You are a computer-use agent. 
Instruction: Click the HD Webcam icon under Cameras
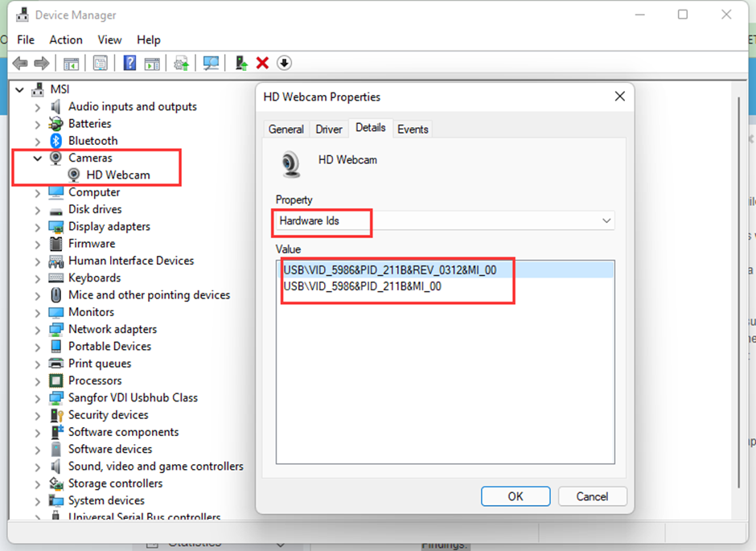click(74, 175)
